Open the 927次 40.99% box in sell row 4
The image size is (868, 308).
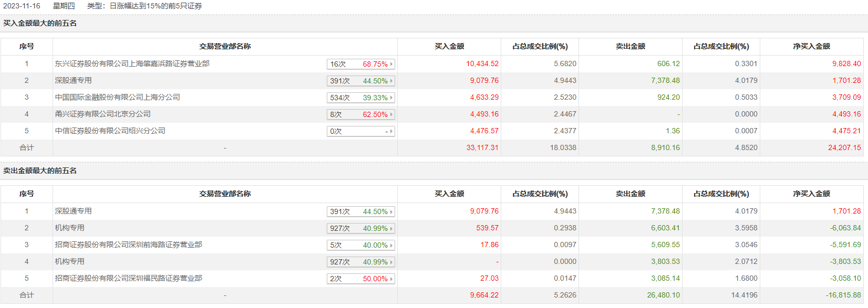360,262
